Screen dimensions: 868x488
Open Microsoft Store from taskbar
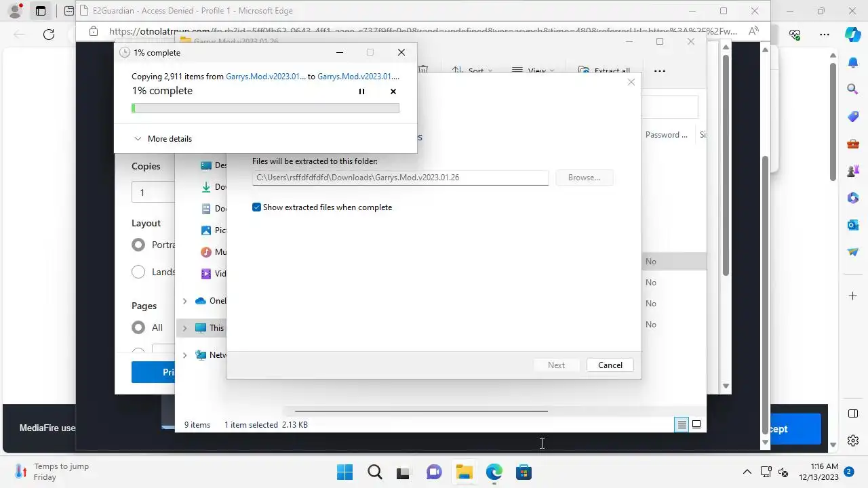point(524,472)
